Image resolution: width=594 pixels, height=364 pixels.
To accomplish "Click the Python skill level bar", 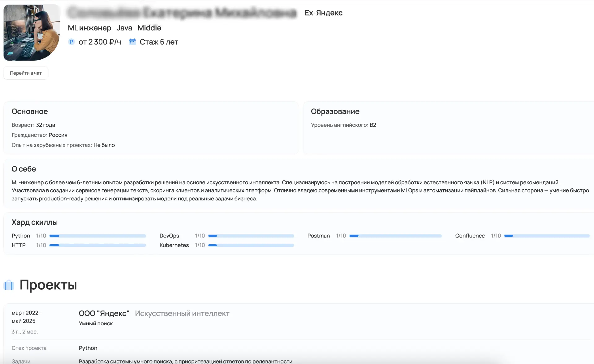I will click(x=97, y=236).
